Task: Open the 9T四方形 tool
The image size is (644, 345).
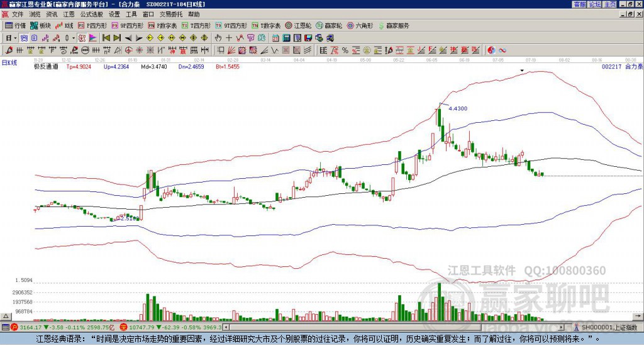Action: [x=231, y=25]
